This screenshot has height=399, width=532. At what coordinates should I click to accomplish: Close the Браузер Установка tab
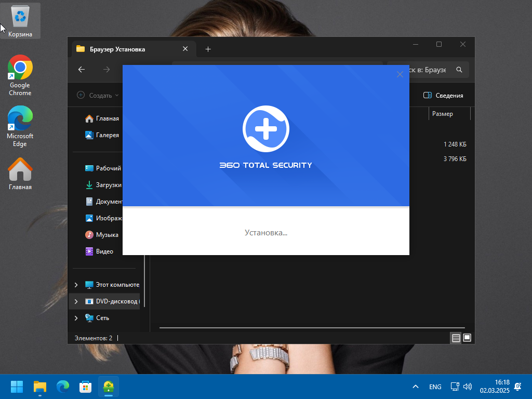[185, 49]
